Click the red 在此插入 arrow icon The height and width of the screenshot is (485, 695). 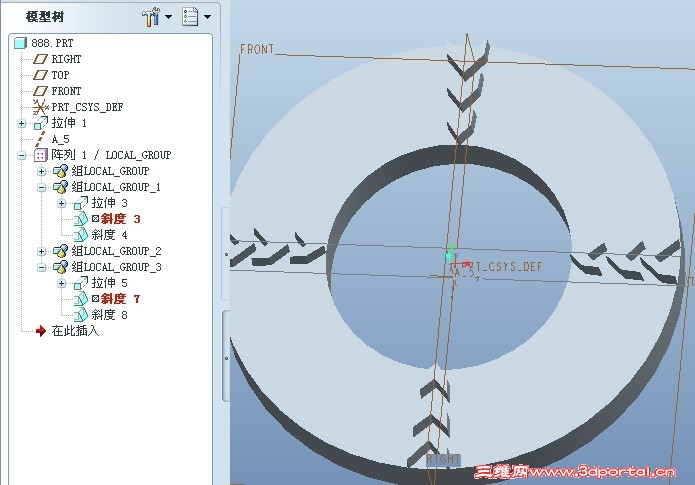click(41, 331)
